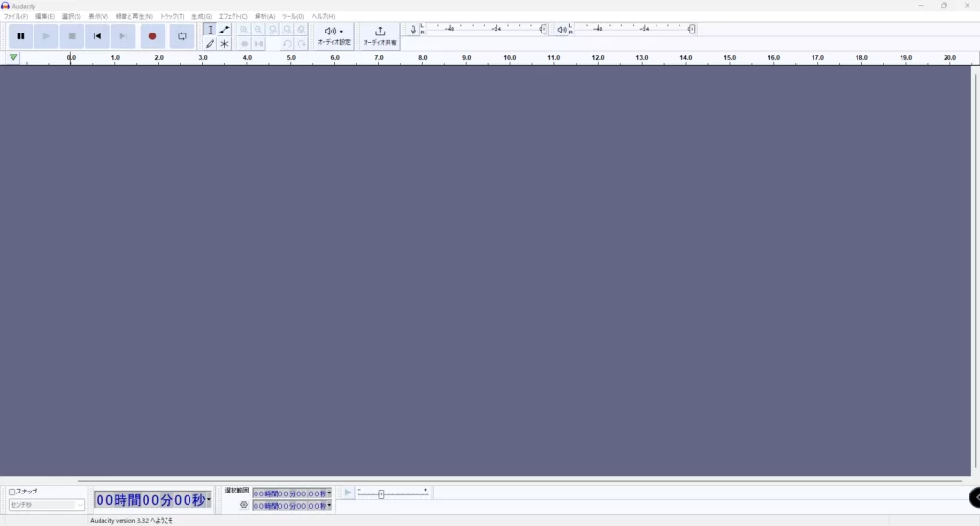980x526 pixels.
Task: Open the エフェクト(C) menu
Action: tap(233, 16)
